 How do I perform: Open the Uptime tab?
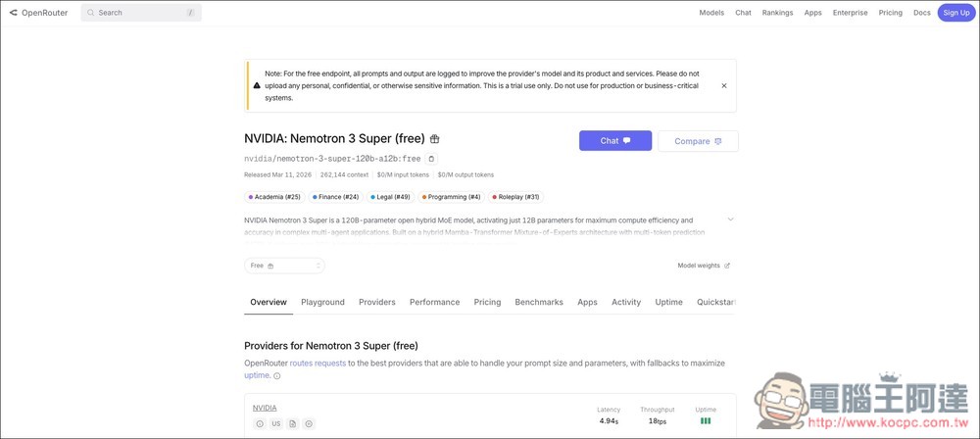(x=668, y=302)
